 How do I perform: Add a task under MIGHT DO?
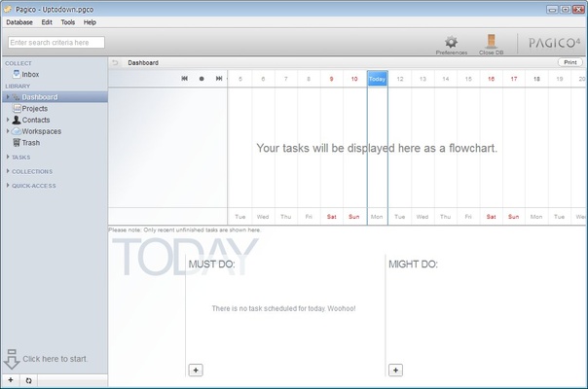(x=395, y=371)
